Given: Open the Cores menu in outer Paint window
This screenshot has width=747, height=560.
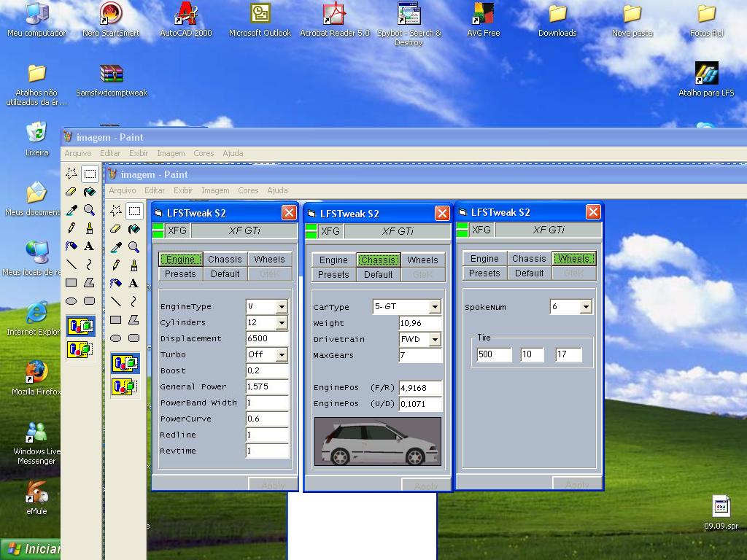Looking at the screenshot, I should [x=204, y=153].
